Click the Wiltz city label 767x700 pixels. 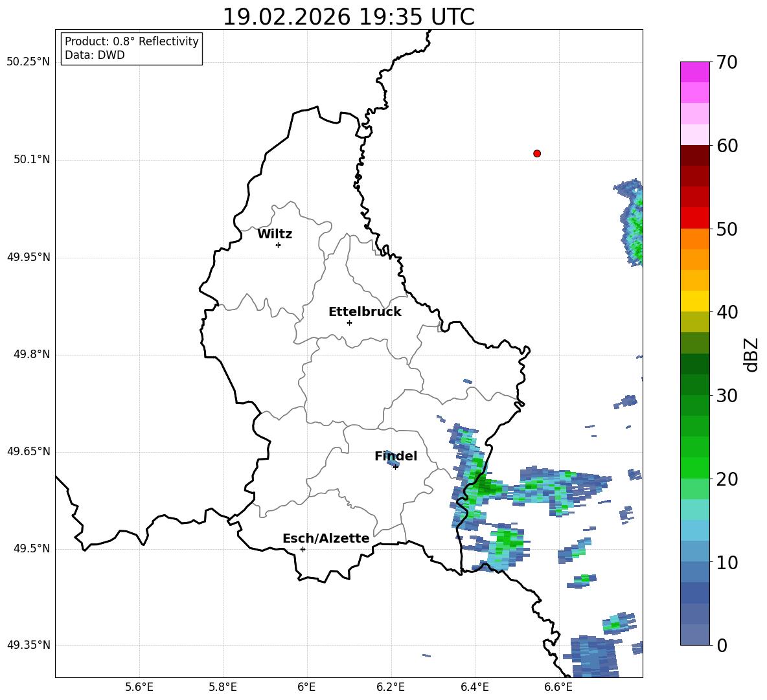click(x=275, y=234)
